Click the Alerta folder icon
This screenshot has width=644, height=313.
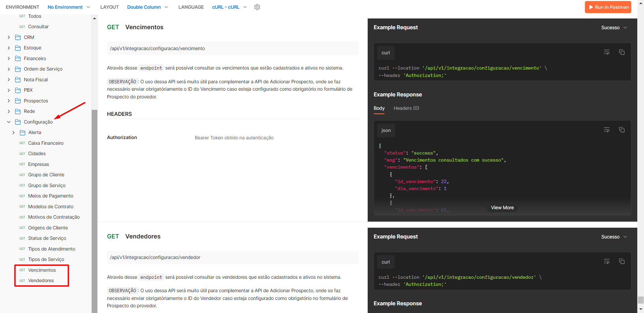tap(22, 132)
